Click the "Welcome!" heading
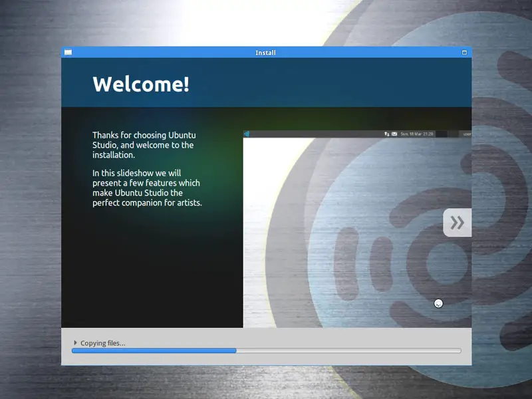Viewport: 532px width, 399px height. (x=141, y=84)
